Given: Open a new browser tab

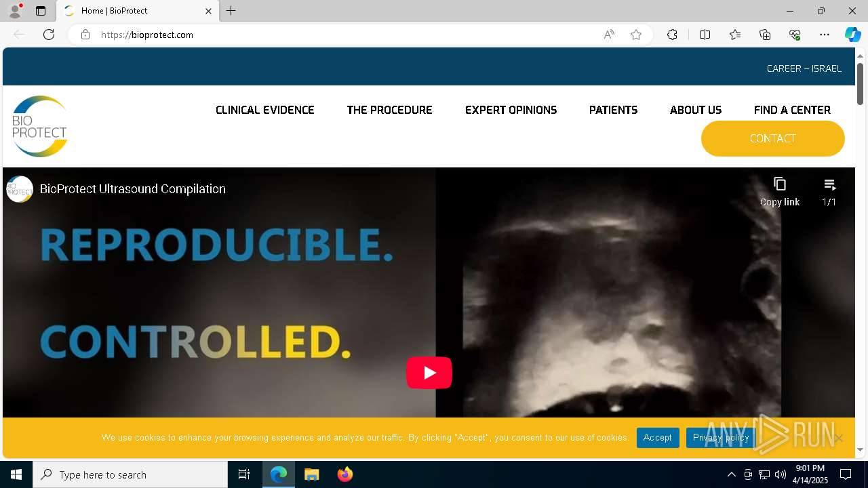Looking at the screenshot, I should coord(231,11).
